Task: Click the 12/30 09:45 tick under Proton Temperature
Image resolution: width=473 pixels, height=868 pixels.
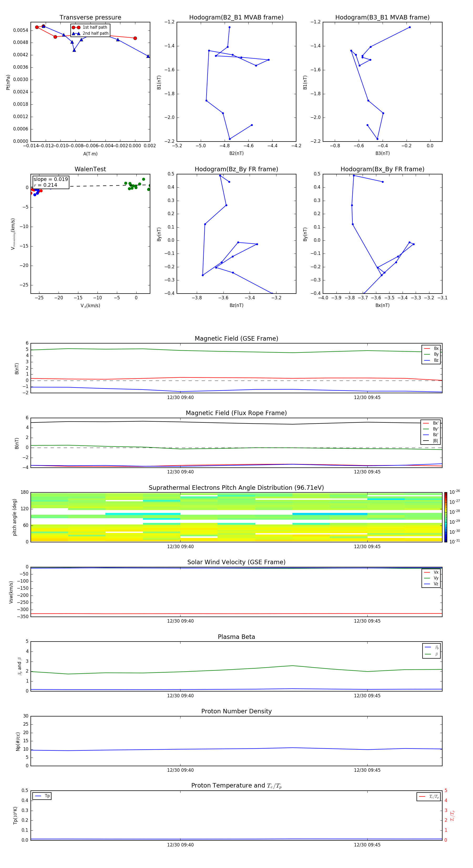Action: (x=367, y=845)
